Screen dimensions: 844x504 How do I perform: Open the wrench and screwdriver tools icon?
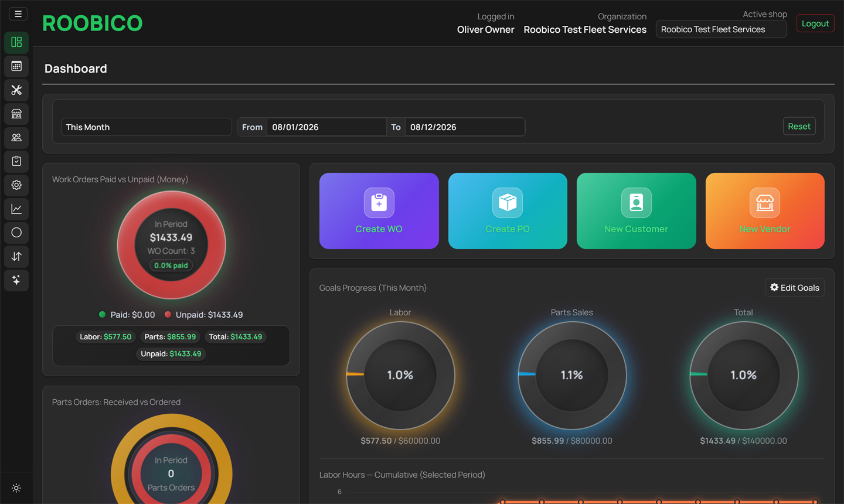click(x=16, y=90)
